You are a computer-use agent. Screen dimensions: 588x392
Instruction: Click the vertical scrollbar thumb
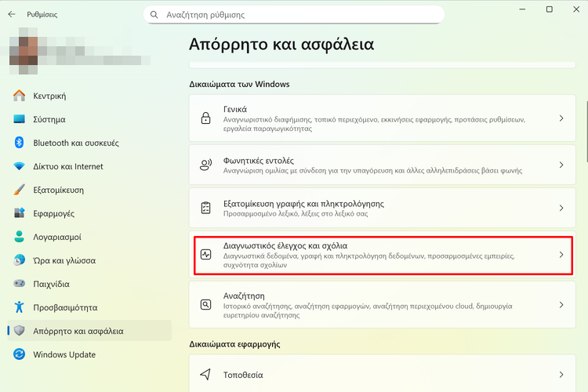(586, 131)
